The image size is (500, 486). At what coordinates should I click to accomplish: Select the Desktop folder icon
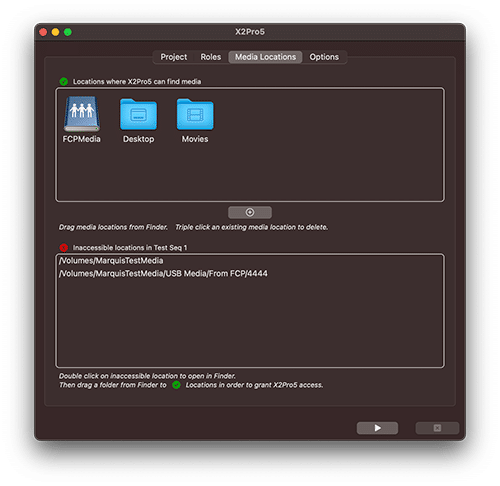[138, 114]
